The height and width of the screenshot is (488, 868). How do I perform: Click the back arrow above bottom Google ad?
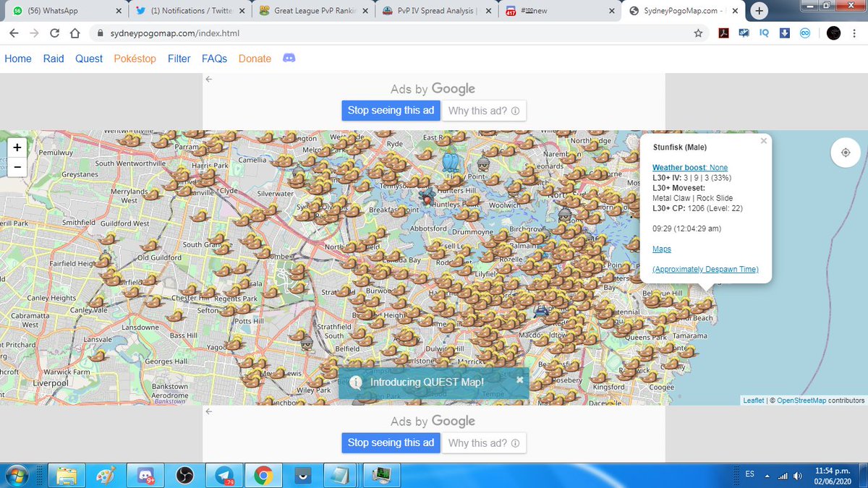point(208,411)
